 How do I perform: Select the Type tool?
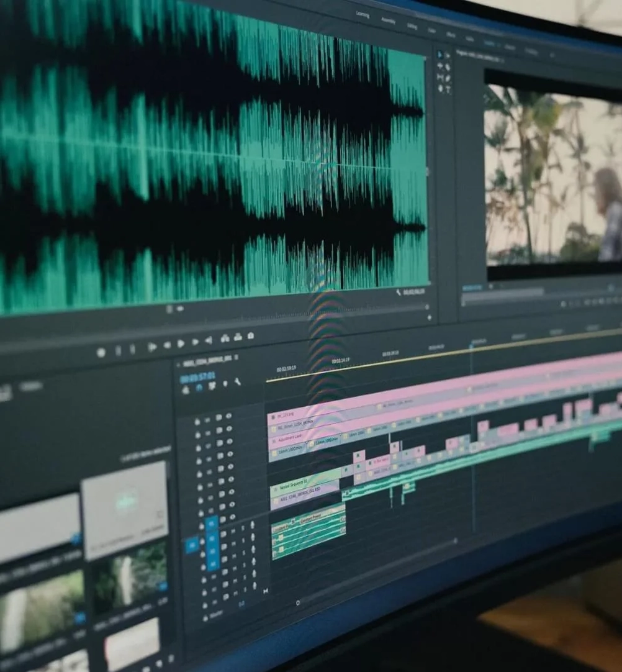click(x=449, y=89)
